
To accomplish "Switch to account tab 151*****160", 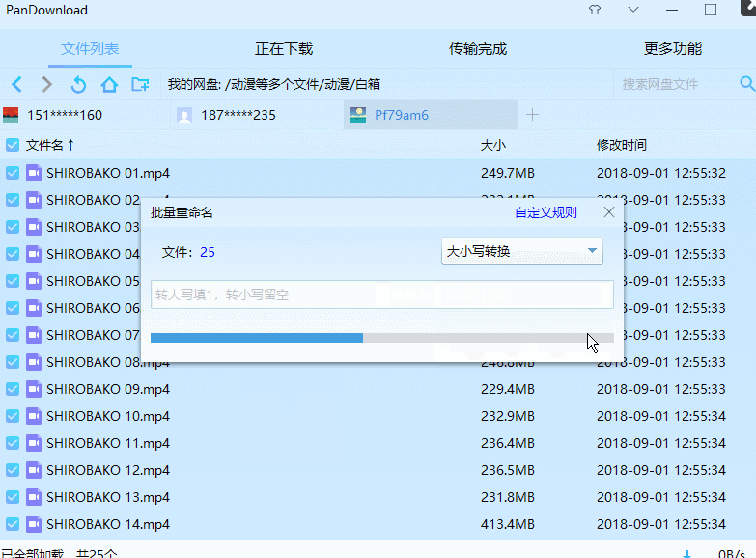I will (x=85, y=115).
